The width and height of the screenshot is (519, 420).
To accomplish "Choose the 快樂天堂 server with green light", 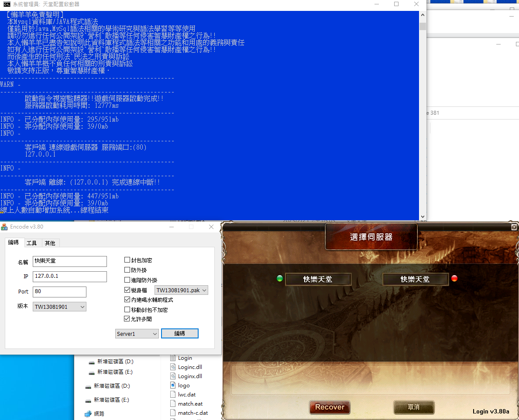I will [x=318, y=279].
